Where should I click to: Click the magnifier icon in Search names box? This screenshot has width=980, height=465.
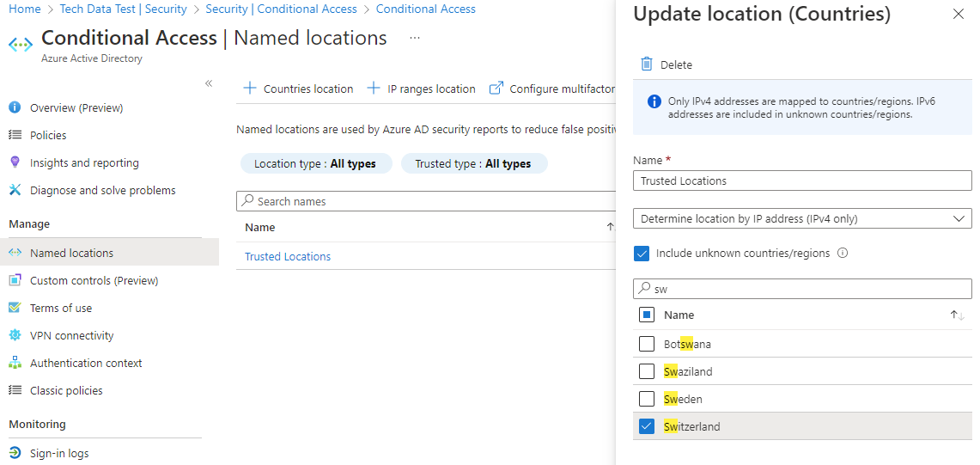click(x=247, y=201)
